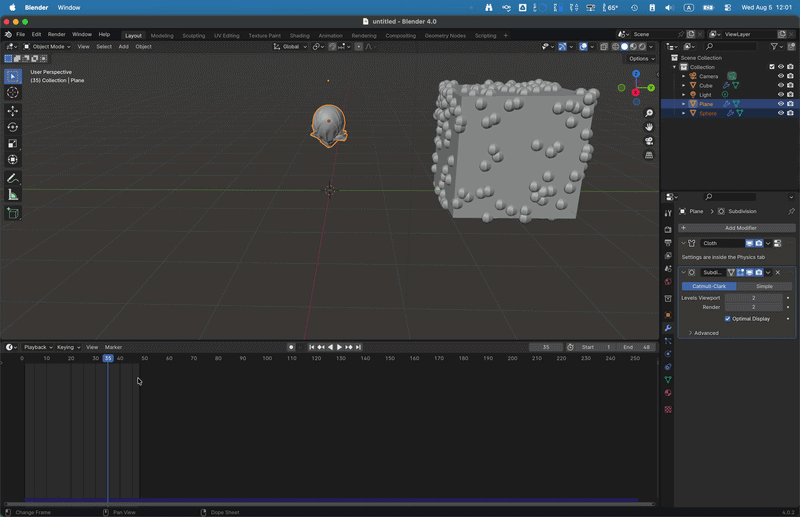
Task: Hide the Light in viewport
Action: 781,94
